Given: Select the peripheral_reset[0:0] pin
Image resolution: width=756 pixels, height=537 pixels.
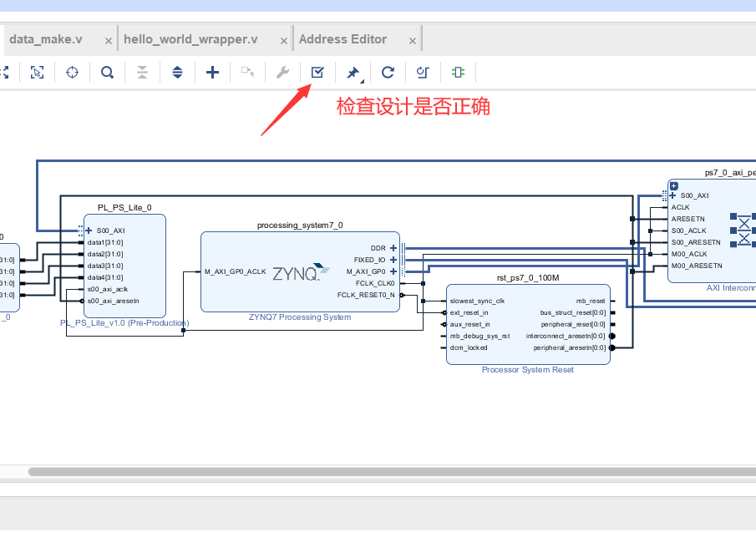Looking at the screenshot, I should [573, 324].
